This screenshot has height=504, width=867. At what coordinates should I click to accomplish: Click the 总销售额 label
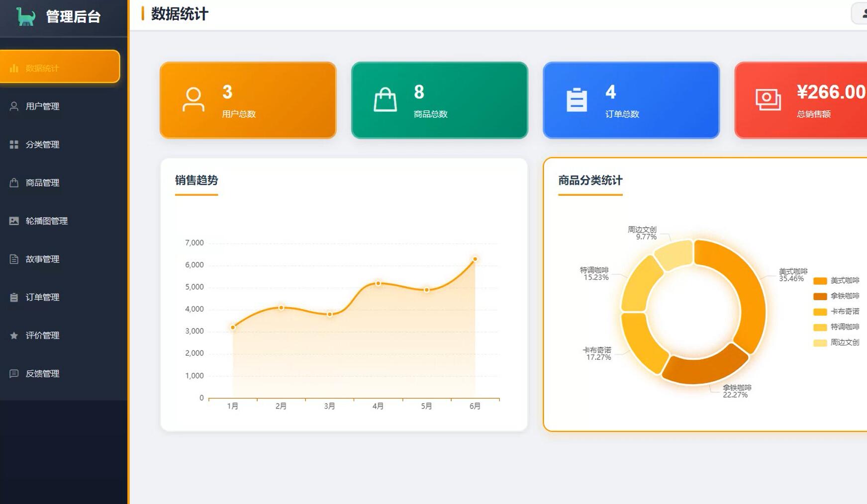[814, 114]
